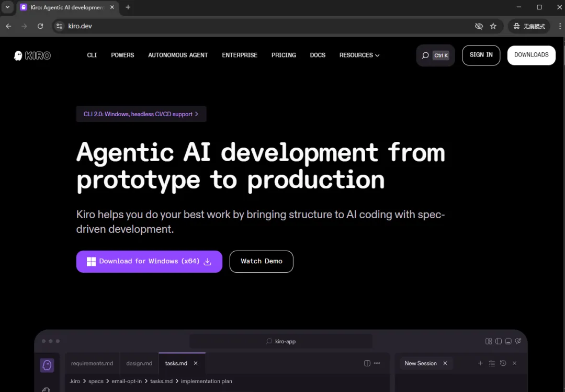
Task: Click the Windows logo on download button
Action: 91,262
